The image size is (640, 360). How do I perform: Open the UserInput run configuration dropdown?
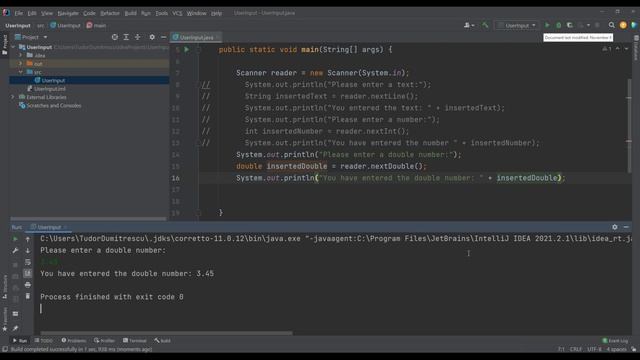point(517,25)
